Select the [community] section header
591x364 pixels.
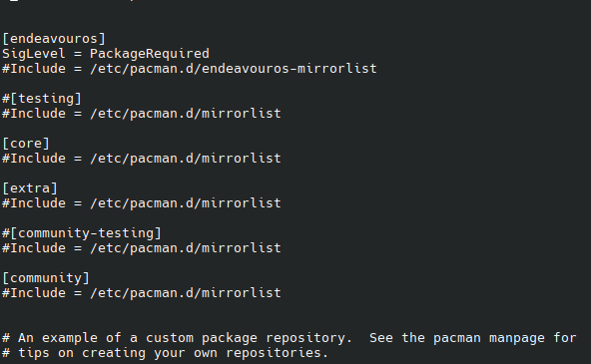(x=46, y=278)
